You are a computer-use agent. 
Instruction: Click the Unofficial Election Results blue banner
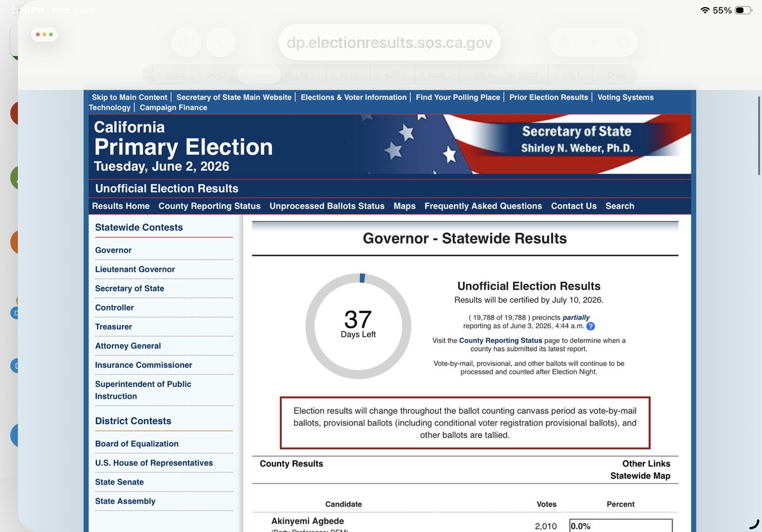tap(390, 189)
